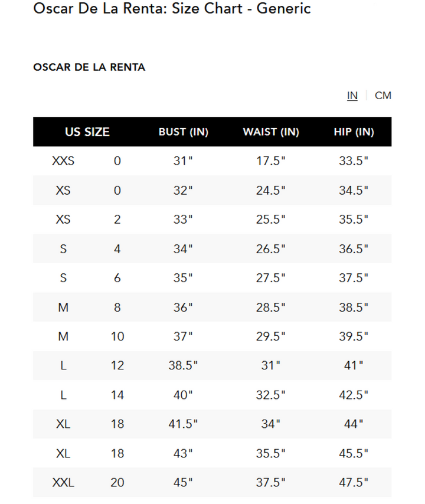
Task: Click the 38.5" bust measurement
Action: pyautogui.click(x=184, y=366)
